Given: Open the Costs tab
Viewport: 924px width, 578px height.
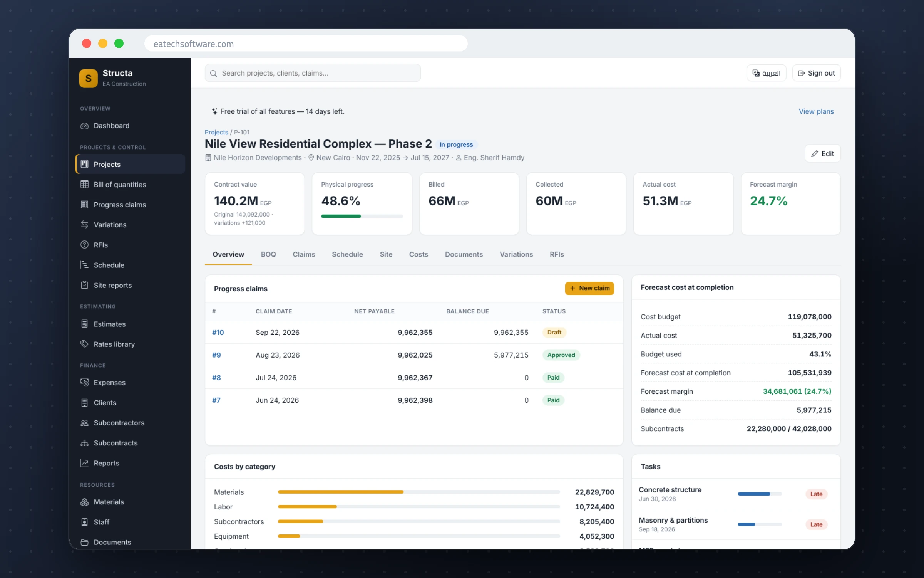Looking at the screenshot, I should (418, 254).
